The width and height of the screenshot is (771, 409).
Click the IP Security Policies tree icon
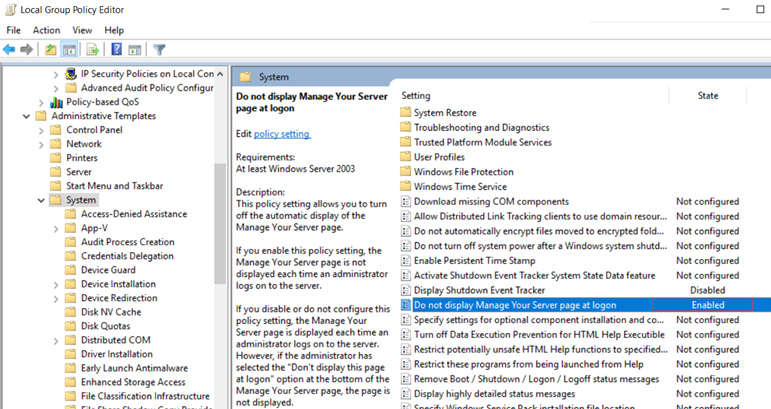(x=71, y=74)
